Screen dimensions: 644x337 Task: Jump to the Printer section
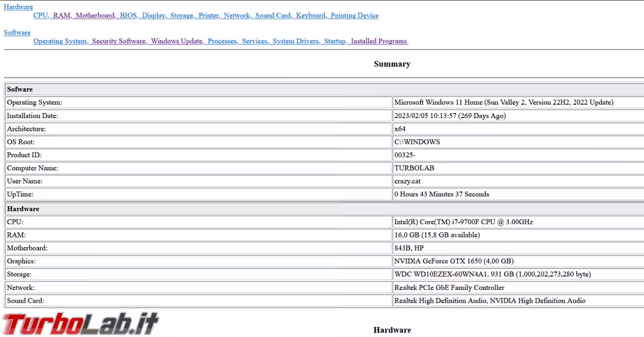(208, 15)
